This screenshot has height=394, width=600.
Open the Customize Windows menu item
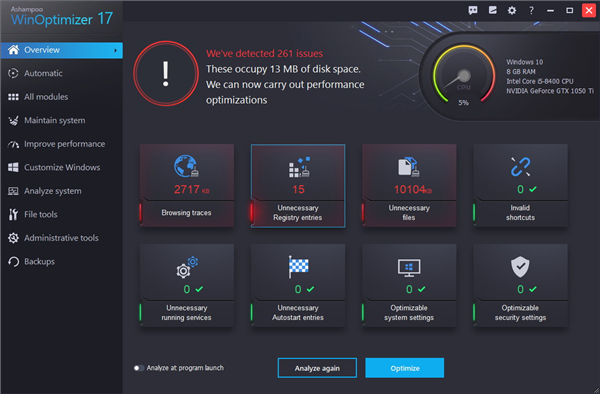click(x=61, y=168)
